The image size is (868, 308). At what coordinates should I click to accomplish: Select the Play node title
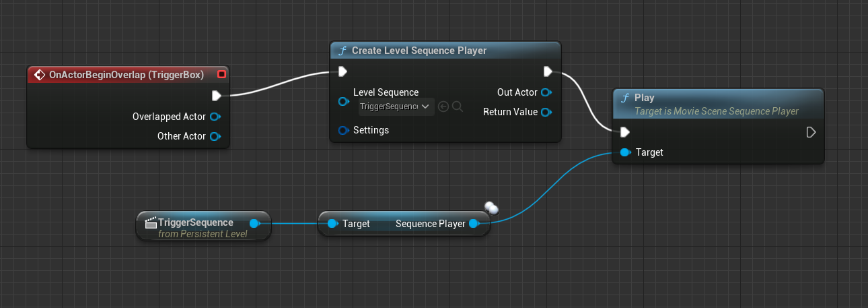645,98
